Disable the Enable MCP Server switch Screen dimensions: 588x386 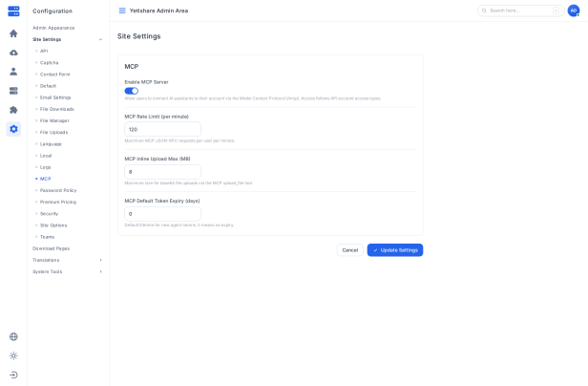click(x=132, y=91)
